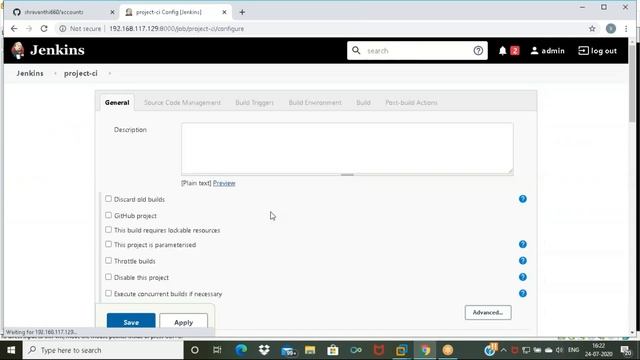Click the log out link
This screenshot has width=640, height=360.
point(604,51)
